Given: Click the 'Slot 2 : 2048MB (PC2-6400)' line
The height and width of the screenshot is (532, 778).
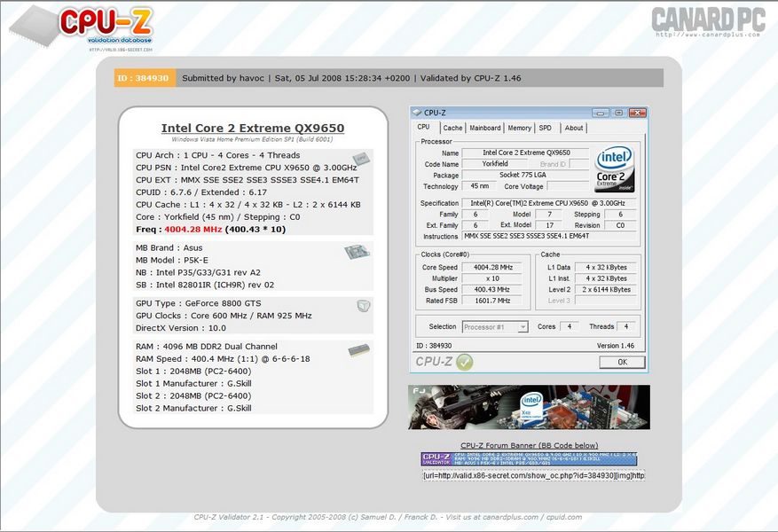Looking at the screenshot, I should click(193, 396).
